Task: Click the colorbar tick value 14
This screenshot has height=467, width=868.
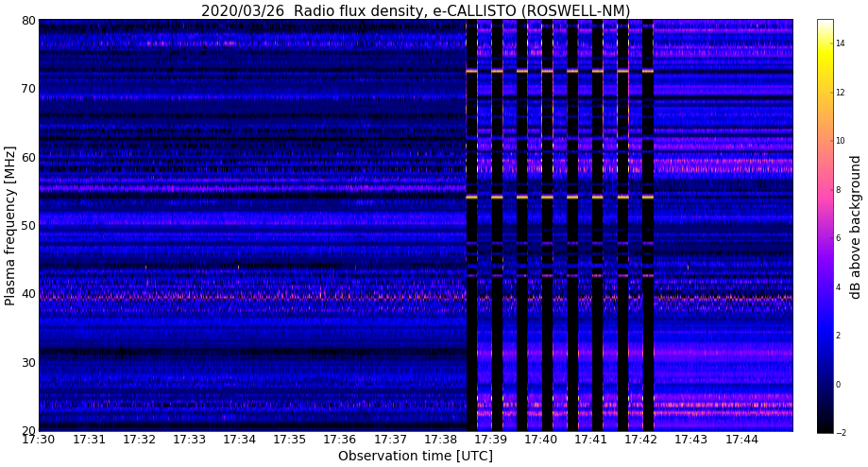Action: [x=841, y=43]
